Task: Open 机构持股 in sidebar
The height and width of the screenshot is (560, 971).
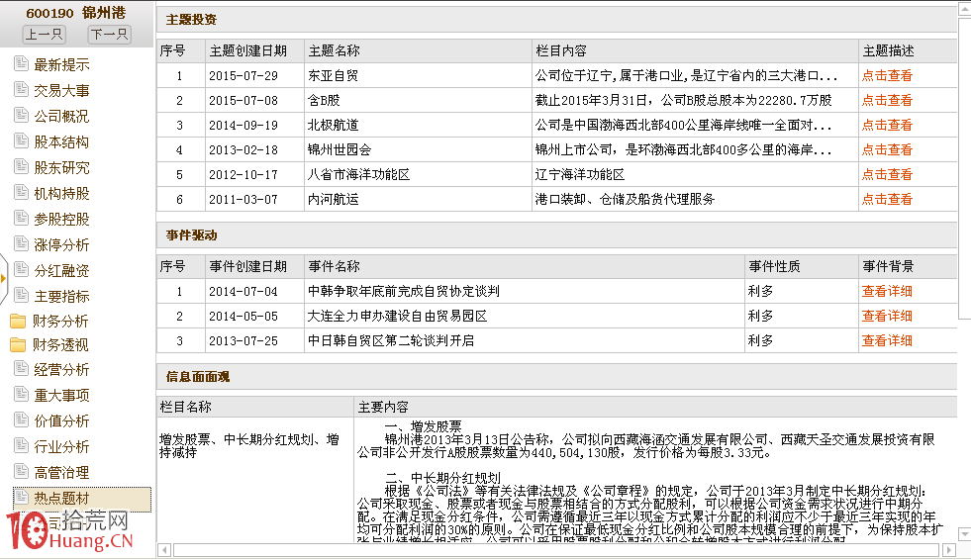Action: (x=61, y=193)
